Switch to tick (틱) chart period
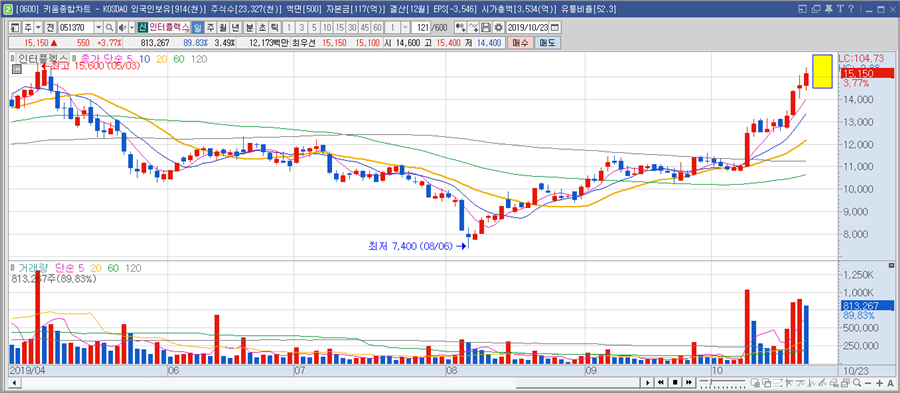Viewport: 900px width, 393px height. click(x=274, y=28)
